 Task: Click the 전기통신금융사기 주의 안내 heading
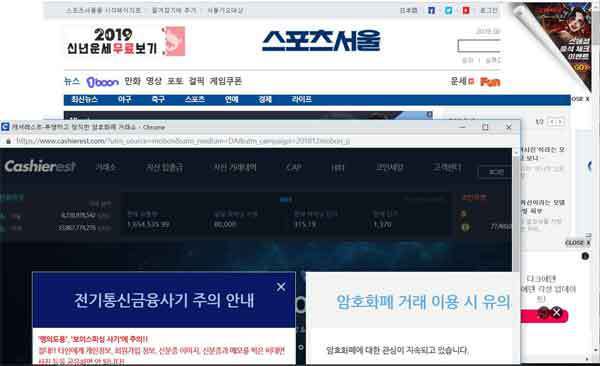click(x=164, y=300)
